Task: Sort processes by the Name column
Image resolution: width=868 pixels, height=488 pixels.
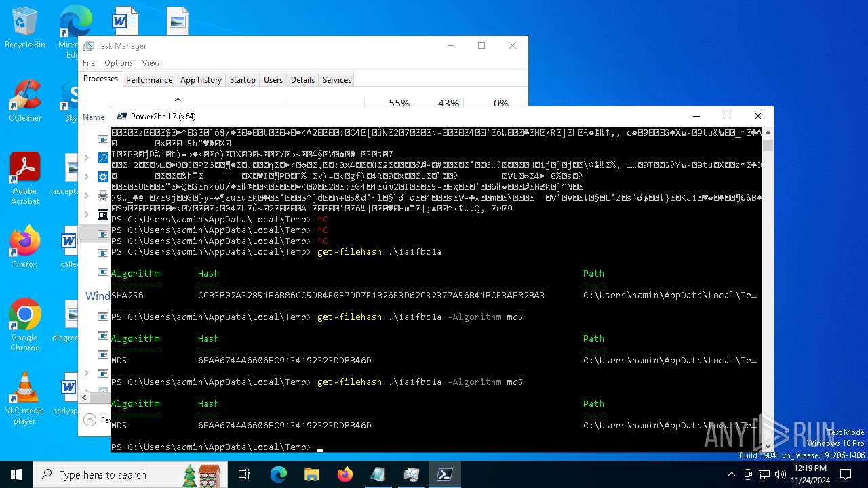Action: click(x=94, y=117)
